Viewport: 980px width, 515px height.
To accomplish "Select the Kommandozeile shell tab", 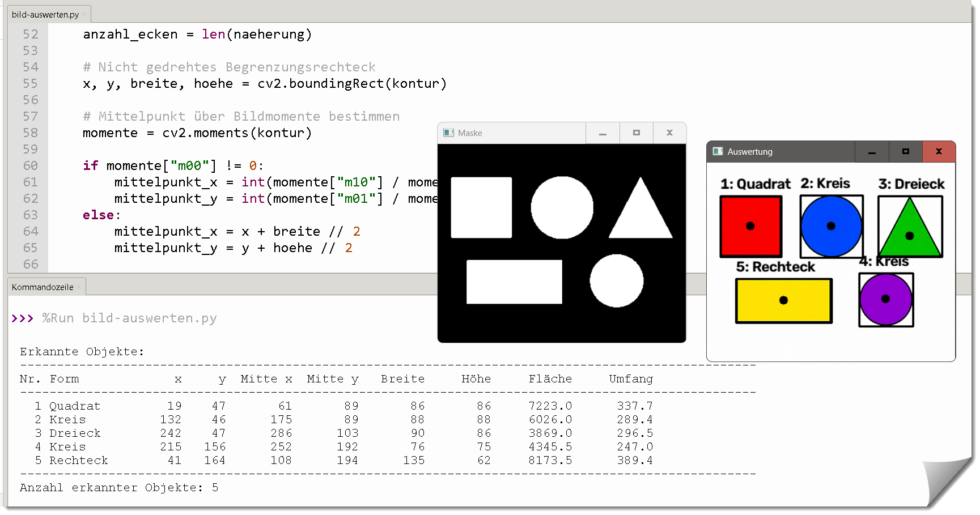I will [46, 287].
